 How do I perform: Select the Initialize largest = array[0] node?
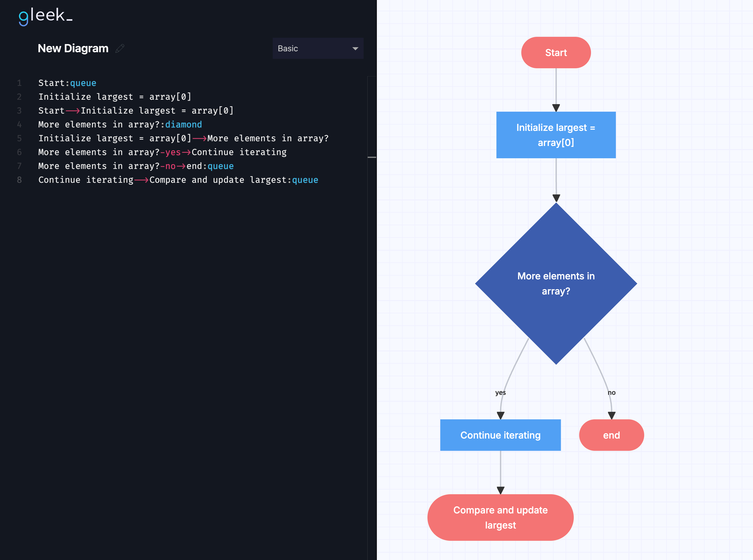click(x=555, y=135)
